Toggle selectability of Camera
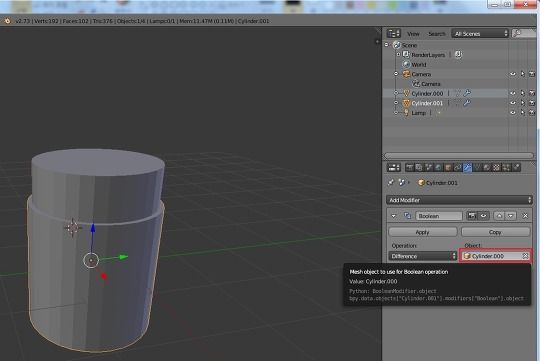 [x=522, y=74]
